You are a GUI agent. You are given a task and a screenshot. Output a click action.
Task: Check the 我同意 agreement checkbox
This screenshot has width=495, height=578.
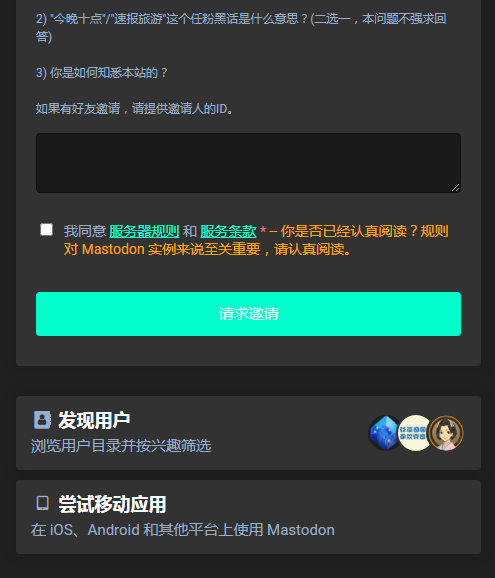click(x=46, y=230)
